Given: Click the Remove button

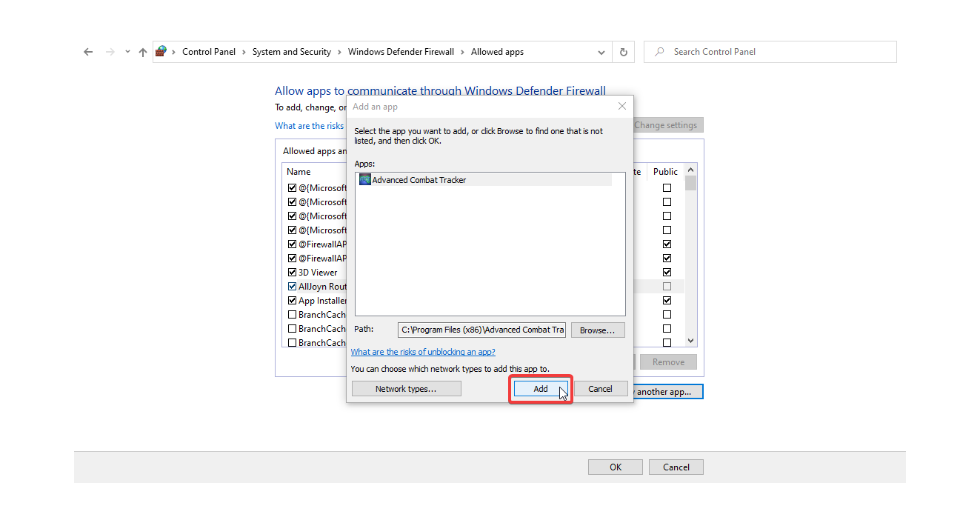Looking at the screenshot, I should click(x=668, y=362).
